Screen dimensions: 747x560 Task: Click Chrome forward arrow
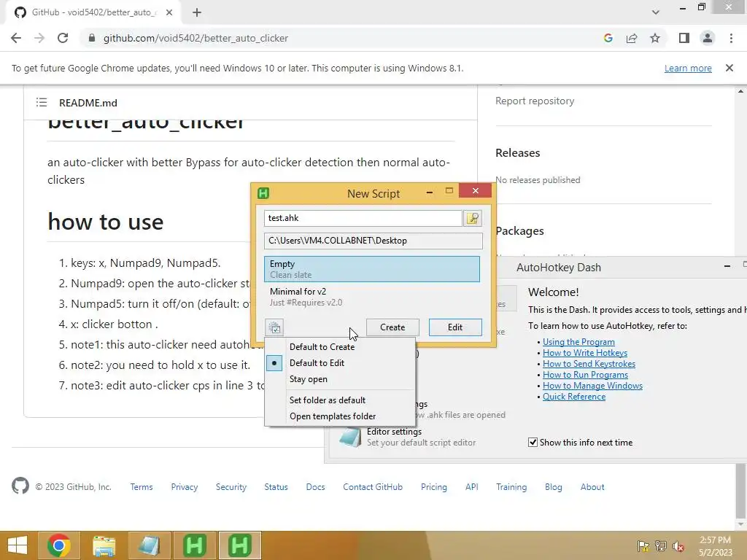click(39, 38)
